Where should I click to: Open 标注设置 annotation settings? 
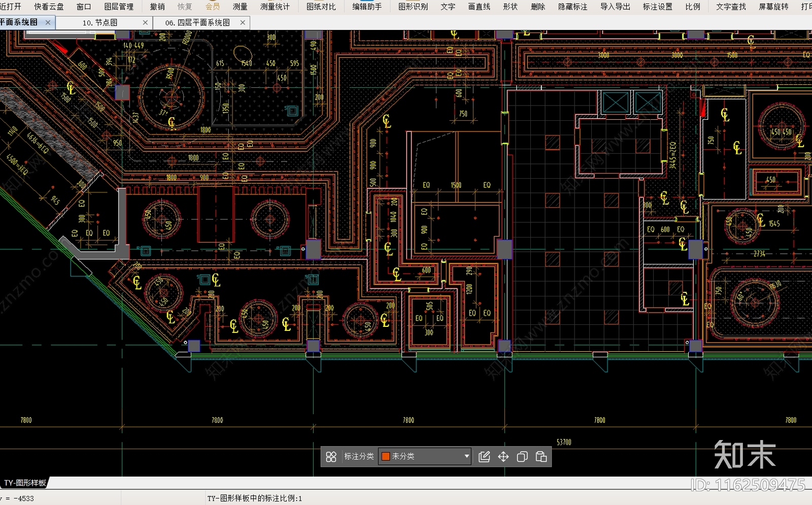(x=658, y=7)
